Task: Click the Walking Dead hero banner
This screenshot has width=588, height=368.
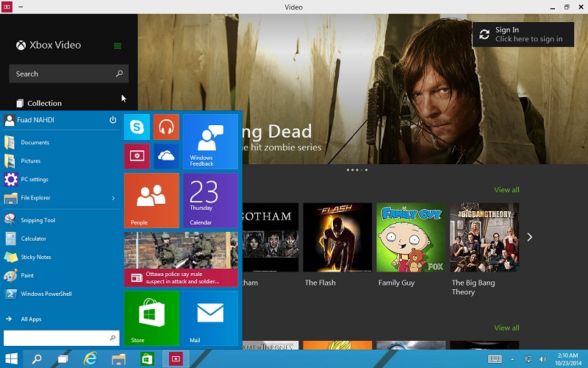Action: click(362, 89)
